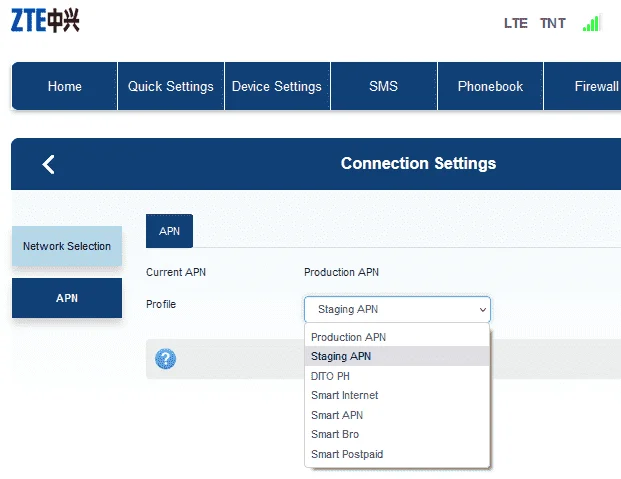Choose Production APN from the dropdown list

[x=397, y=337]
